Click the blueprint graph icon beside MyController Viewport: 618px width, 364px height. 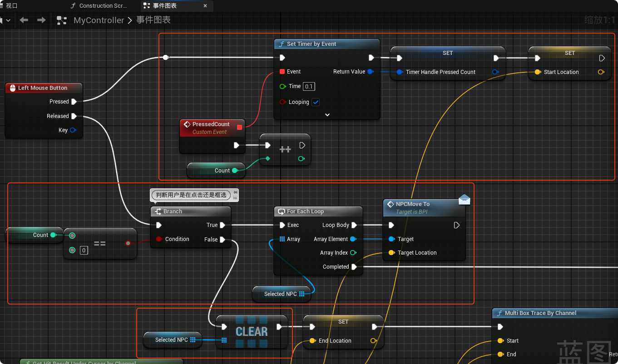(x=61, y=20)
